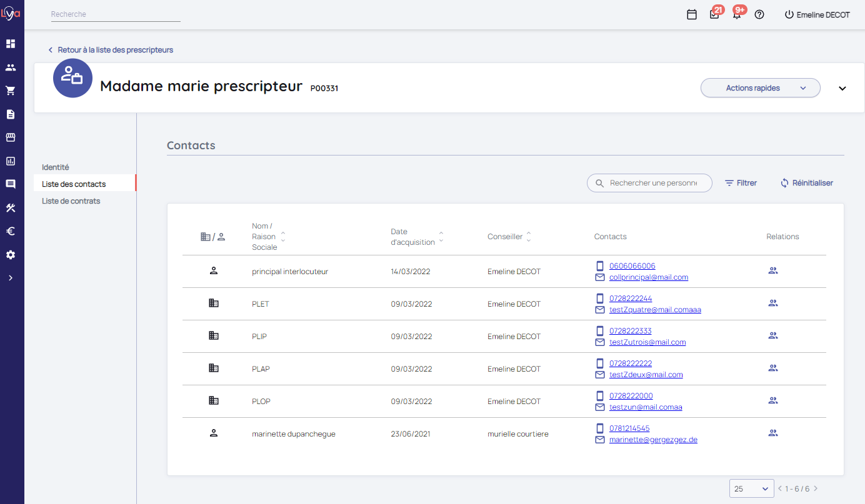Image resolution: width=865 pixels, height=504 pixels.
Task: Sort by Nom / Raison Sociale column
Action: (283, 237)
